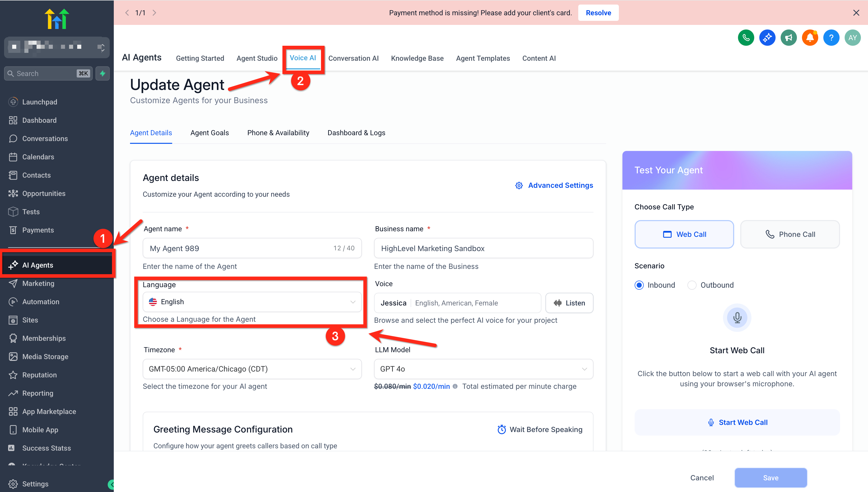
Task: Expand the Language dropdown showing English
Action: (x=252, y=302)
